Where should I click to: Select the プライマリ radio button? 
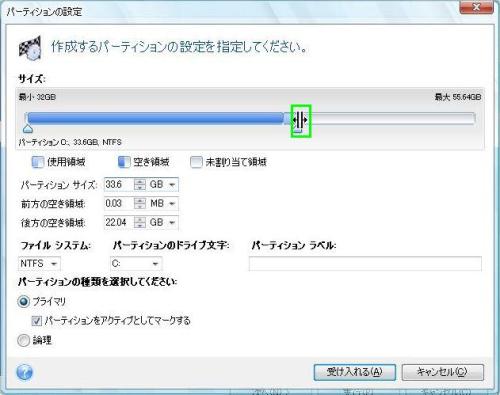coord(23,302)
